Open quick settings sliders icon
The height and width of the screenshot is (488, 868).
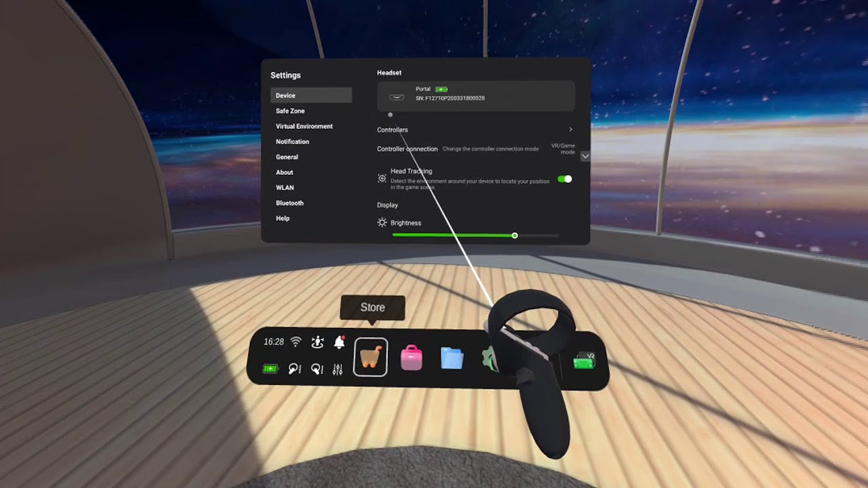coord(338,369)
